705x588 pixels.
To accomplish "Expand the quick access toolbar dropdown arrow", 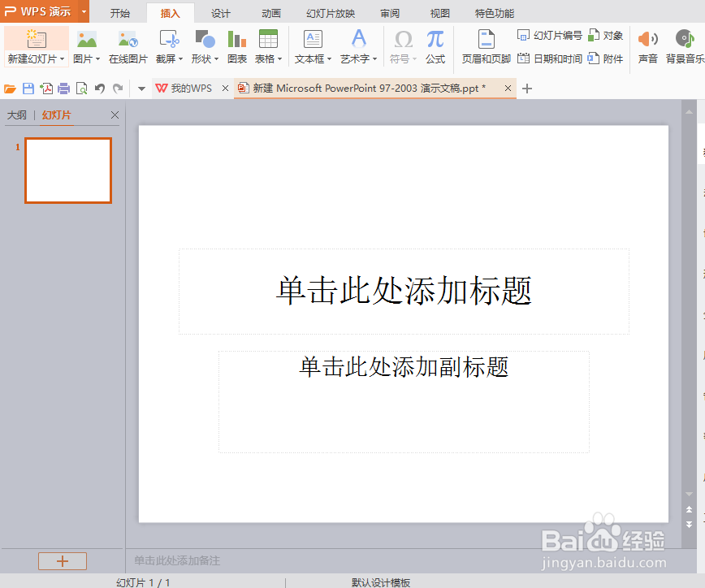I will pos(141,89).
